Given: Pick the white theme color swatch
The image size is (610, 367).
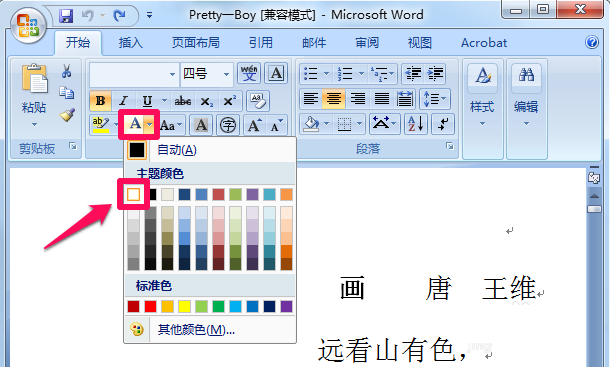Looking at the screenshot, I should [x=133, y=194].
